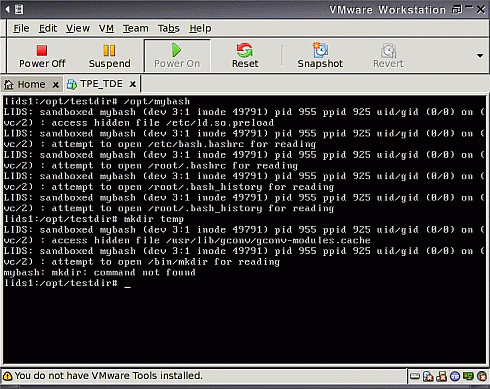This screenshot has height=389, width=490.
Task: Open the Help menu
Action: [x=200, y=28]
